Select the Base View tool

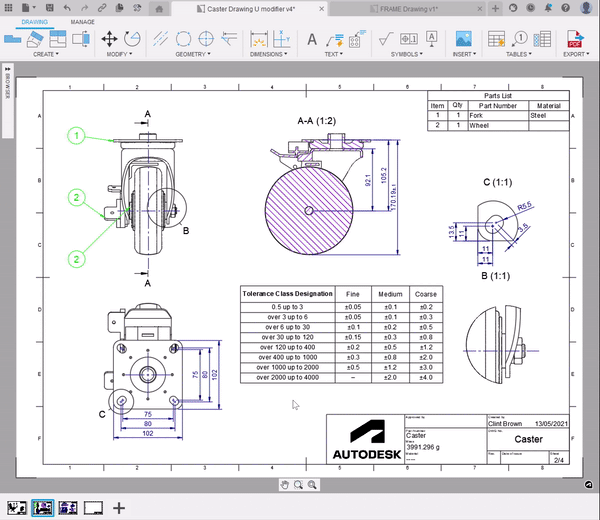[14, 40]
